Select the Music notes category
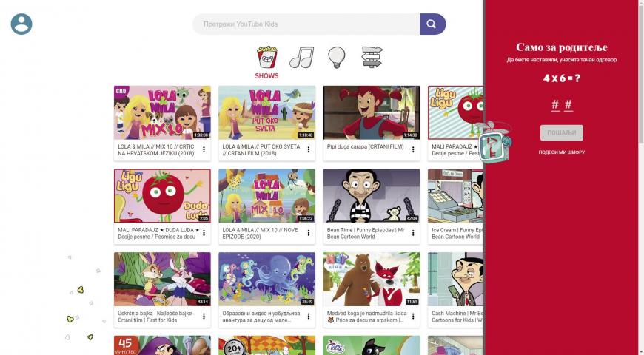Viewport: 644px width, 355px height. 301,57
